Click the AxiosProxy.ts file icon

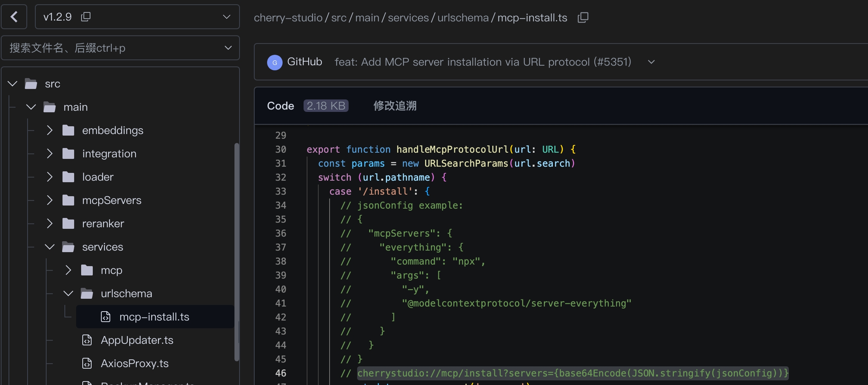pos(87,363)
